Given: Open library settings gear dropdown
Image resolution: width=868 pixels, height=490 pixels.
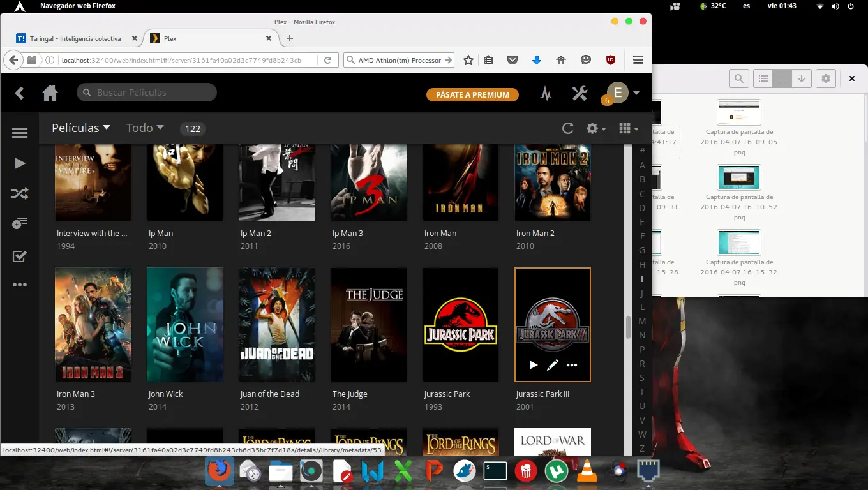Looking at the screenshot, I should pos(596,128).
